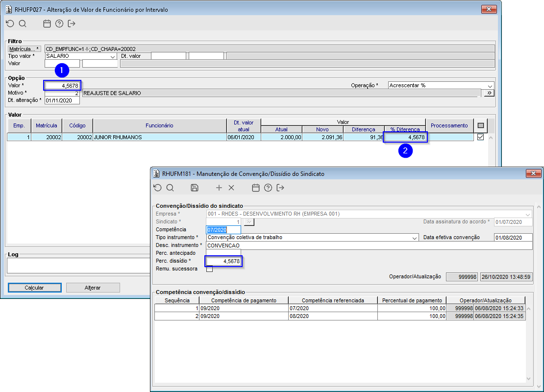This screenshot has width=544, height=392.
Task: Open the calendar icon in RHUFP027 toolbar
Action: pyautogui.click(x=47, y=24)
